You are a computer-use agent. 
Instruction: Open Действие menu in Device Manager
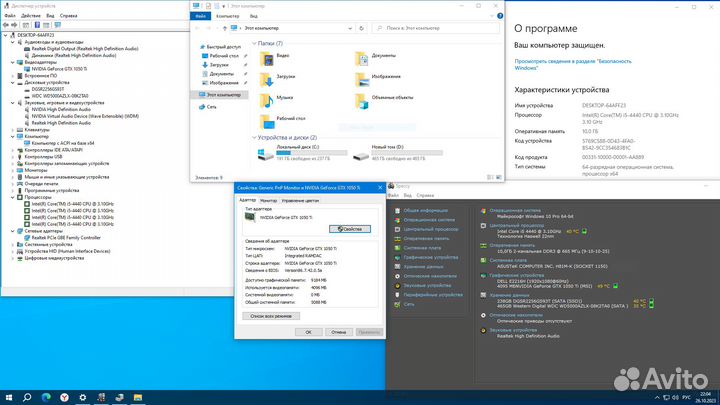pos(31,16)
